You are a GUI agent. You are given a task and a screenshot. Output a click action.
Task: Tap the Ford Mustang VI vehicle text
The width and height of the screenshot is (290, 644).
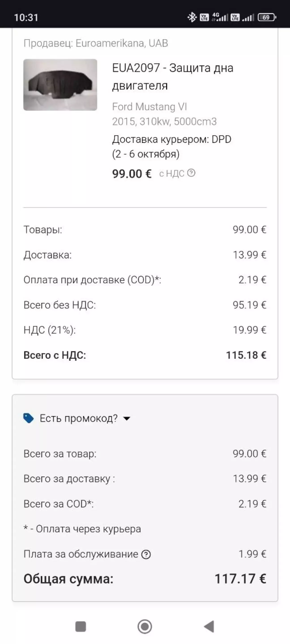pyautogui.click(x=149, y=107)
